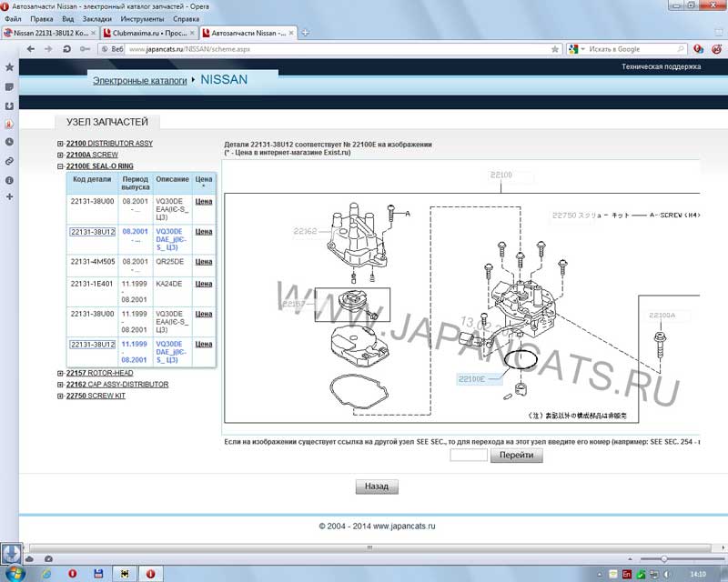The width and height of the screenshot is (728, 582).
Task: Open the Закладки menu
Action: [x=96, y=18]
